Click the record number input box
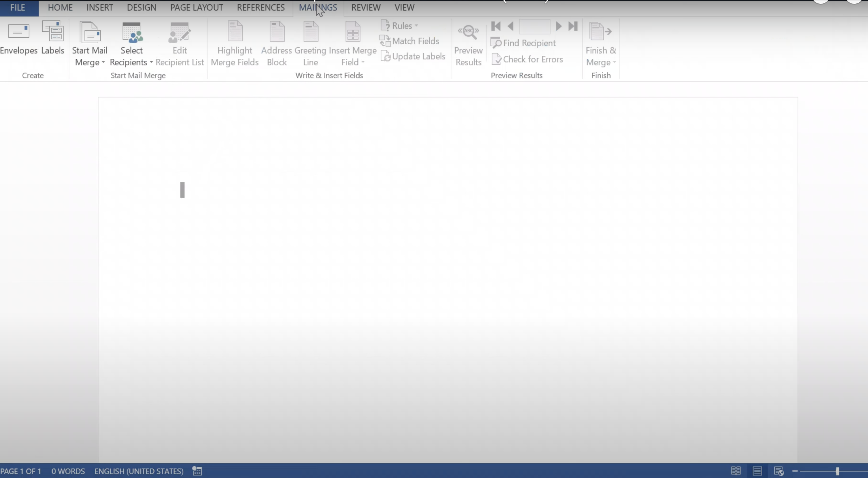 tap(534, 26)
